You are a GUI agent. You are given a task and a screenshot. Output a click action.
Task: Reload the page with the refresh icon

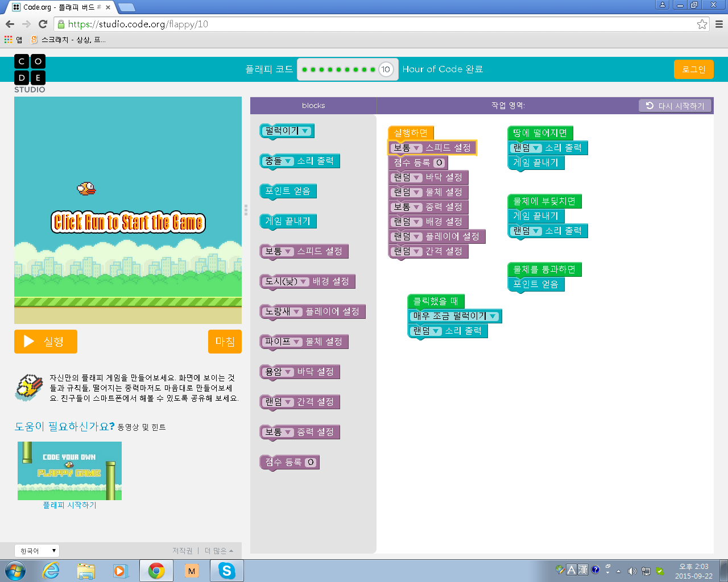43,24
